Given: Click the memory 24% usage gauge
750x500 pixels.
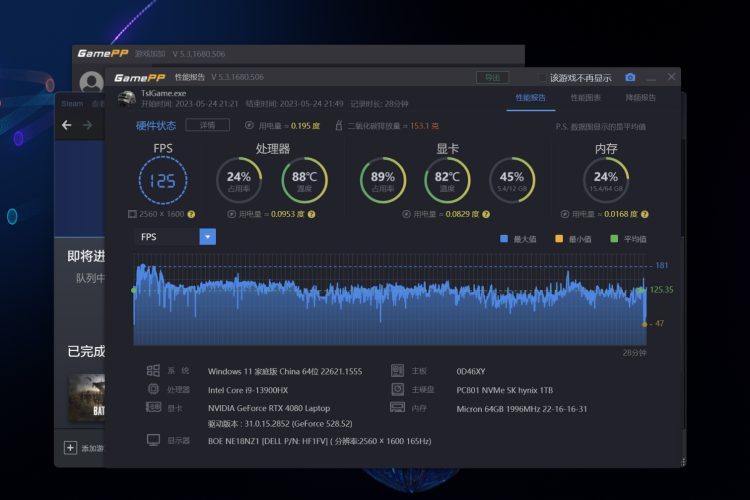Looking at the screenshot, I should pyautogui.click(x=606, y=180).
